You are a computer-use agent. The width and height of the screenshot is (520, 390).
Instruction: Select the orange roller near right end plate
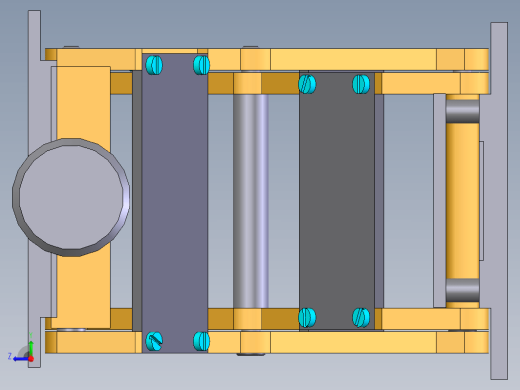pyautogui.click(x=462, y=201)
